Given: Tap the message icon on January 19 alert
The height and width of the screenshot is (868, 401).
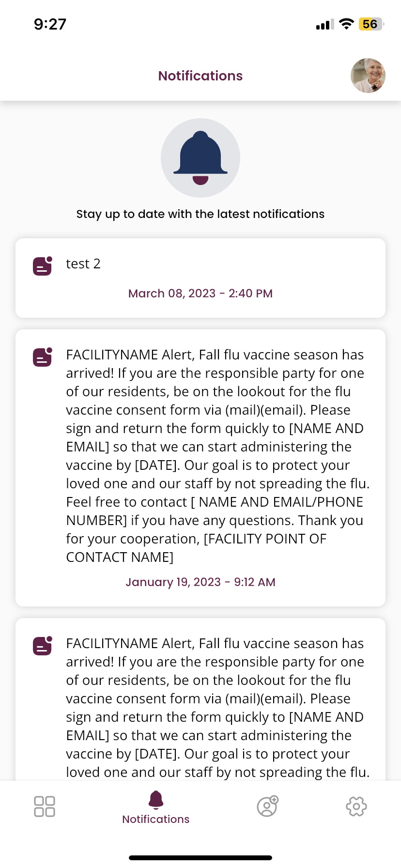Looking at the screenshot, I should click(43, 357).
